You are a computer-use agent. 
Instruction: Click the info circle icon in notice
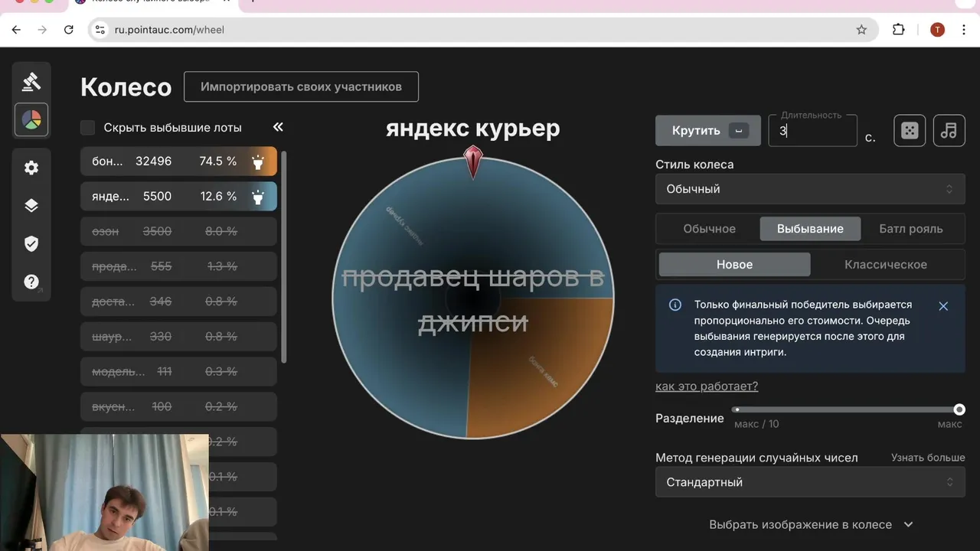tap(675, 305)
